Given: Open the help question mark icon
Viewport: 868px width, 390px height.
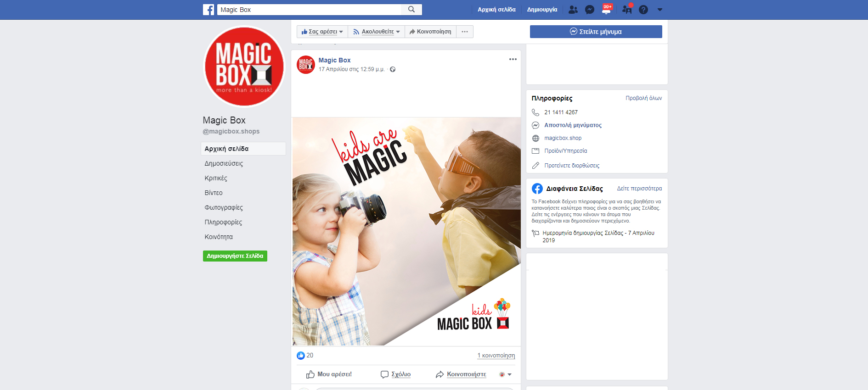Looking at the screenshot, I should point(643,10).
